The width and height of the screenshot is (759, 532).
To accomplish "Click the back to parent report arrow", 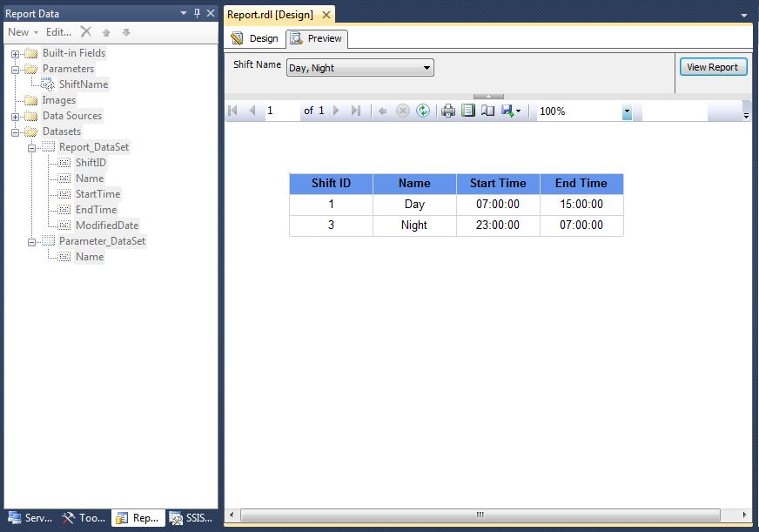I will (382, 111).
